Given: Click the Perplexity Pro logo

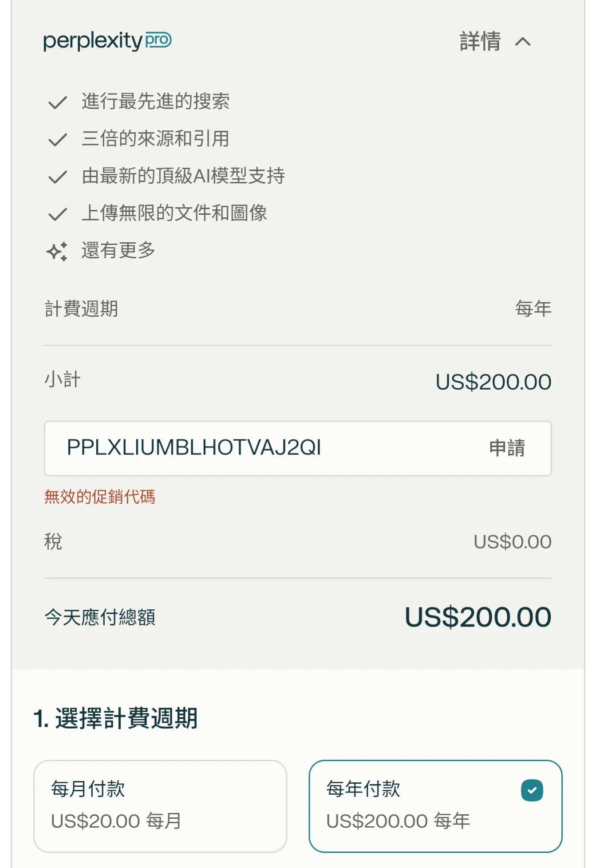Looking at the screenshot, I should pyautogui.click(x=107, y=41).
